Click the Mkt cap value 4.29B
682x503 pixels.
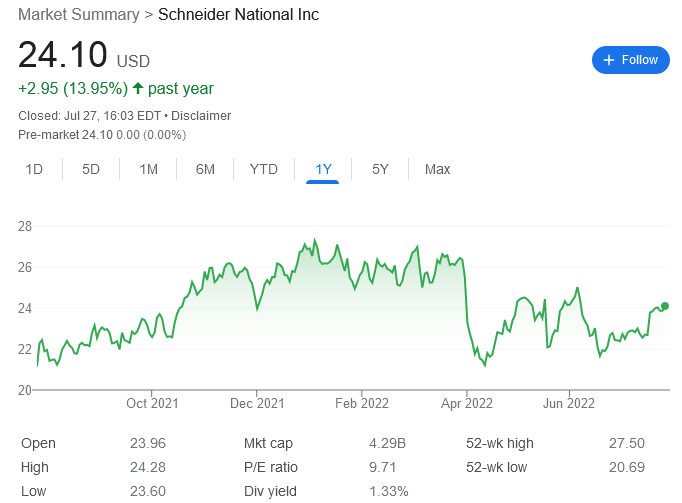pyautogui.click(x=388, y=443)
